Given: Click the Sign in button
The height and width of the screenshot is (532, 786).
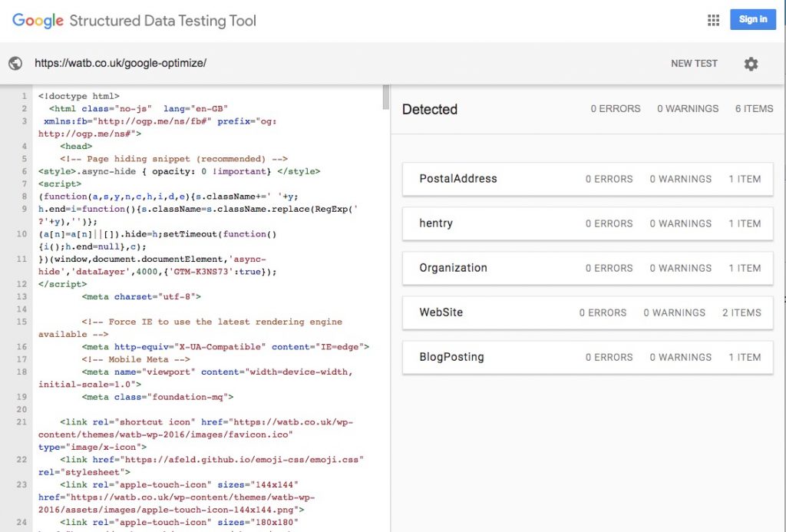Looking at the screenshot, I should (x=752, y=19).
